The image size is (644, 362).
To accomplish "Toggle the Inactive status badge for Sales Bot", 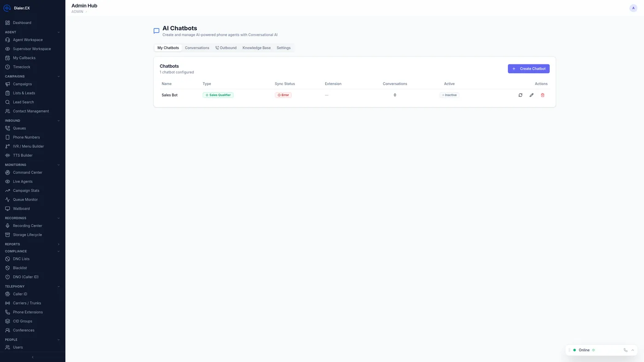I will coord(448,95).
